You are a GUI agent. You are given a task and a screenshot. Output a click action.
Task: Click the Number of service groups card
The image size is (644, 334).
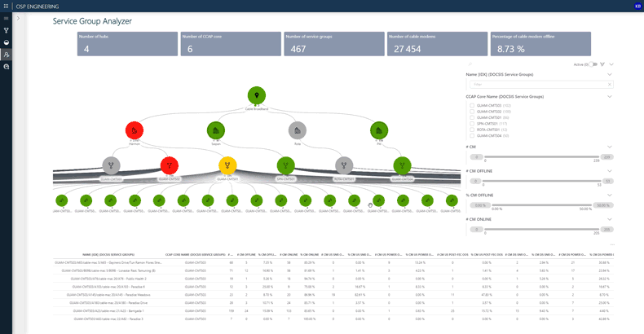point(334,44)
